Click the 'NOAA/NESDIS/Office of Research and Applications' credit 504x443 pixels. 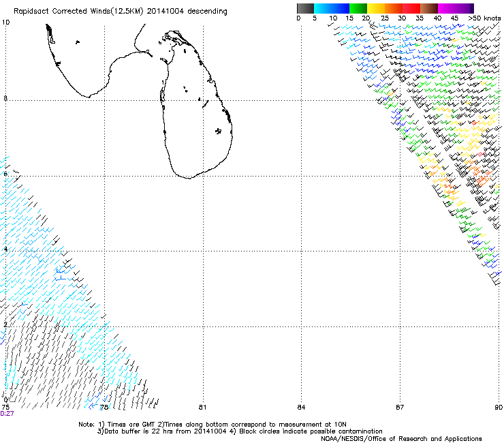pyautogui.click(x=401, y=439)
